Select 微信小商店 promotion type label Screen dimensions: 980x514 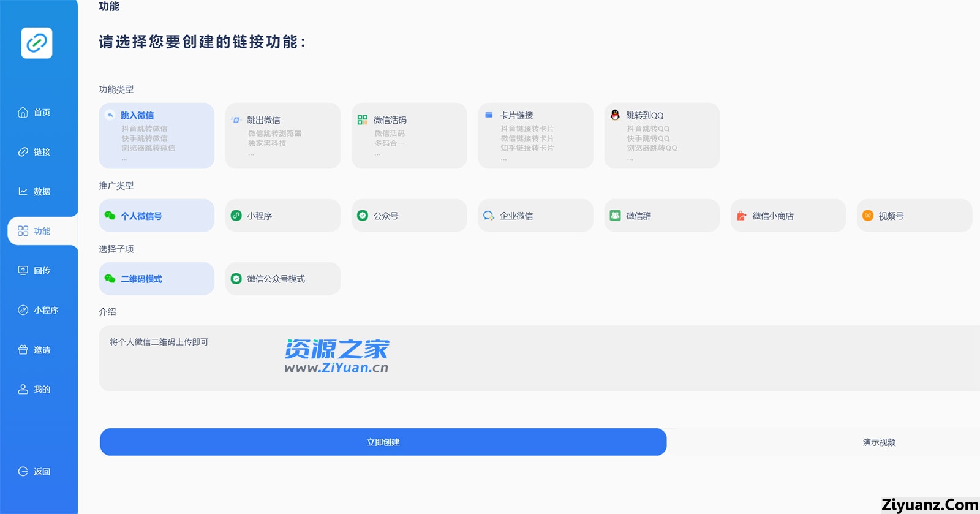773,216
